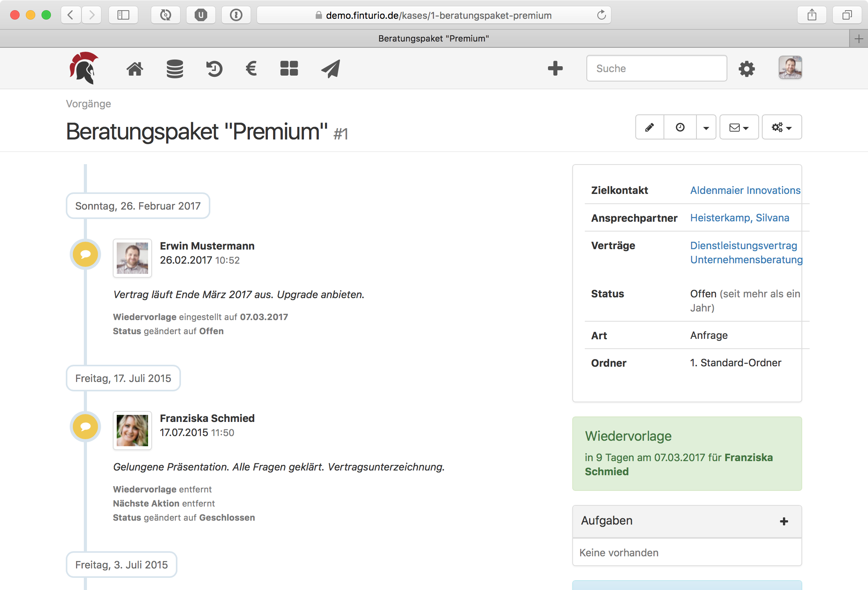The width and height of the screenshot is (868, 590).
Task: Open the envelope email dropdown
Action: 739,127
